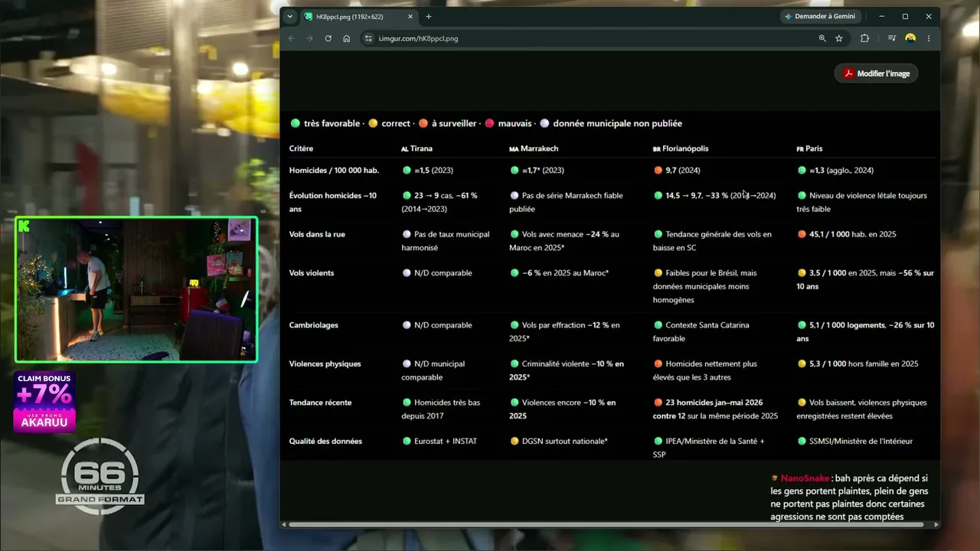Click the 'Contexte Santa Catarina favorable' cell
This screenshot has height=551, width=980.
click(x=701, y=331)
